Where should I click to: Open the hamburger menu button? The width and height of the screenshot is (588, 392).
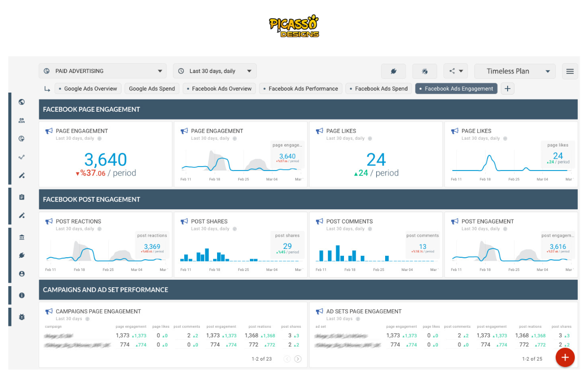(x=570, y=71)
